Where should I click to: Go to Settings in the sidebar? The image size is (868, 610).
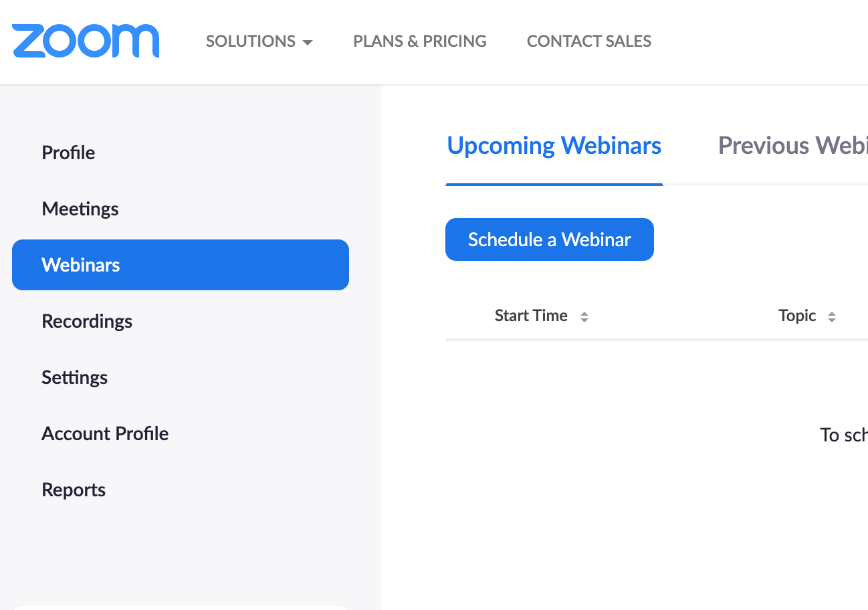click(x=74, y=377)
